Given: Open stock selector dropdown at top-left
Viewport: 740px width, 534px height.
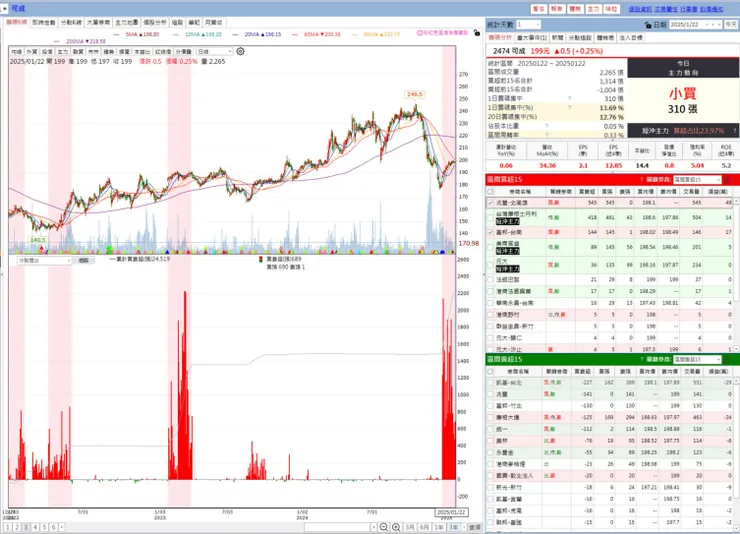Looking at the screenshot, I should tap(5, 8).
